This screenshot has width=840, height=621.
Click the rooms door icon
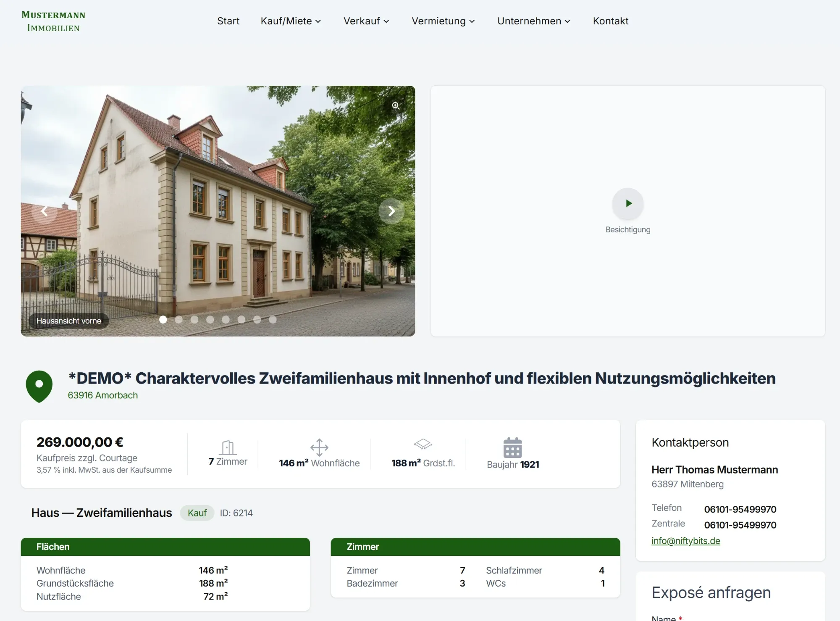point(228,447)
